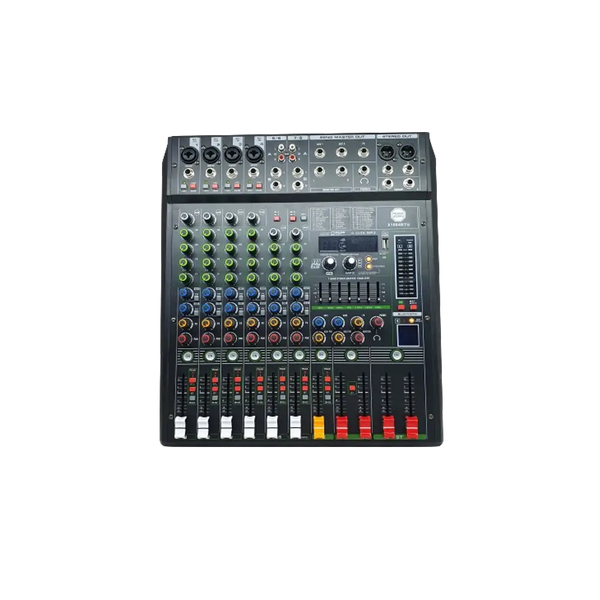Image resolution: width=600 pixels, height=600 pixels.
Task: Toggle the upper red button beside channel 1 fader
Action: coord(192,380)
